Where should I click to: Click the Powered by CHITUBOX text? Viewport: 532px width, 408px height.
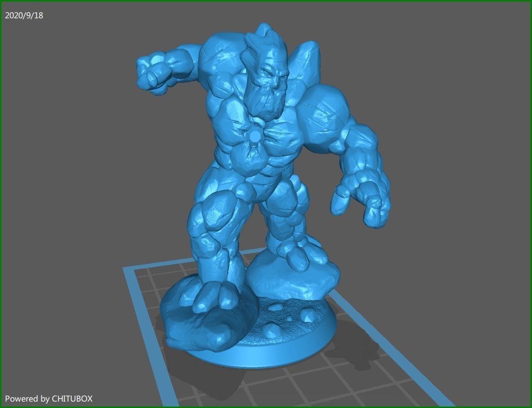(48, 399)
